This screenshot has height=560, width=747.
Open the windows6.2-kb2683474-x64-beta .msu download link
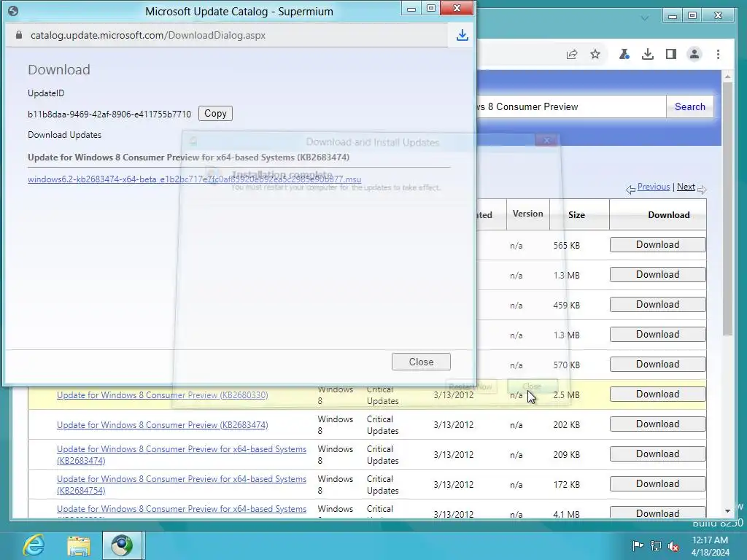click(194, 179)
